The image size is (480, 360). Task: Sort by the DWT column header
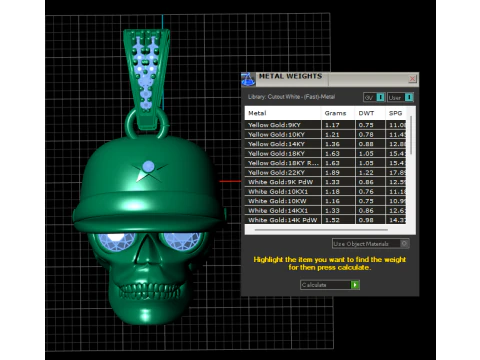tap(370, 113)
